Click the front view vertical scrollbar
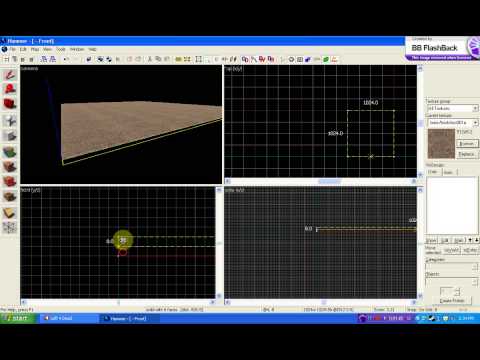Screen dimensions: 480x360 click(x=219, y=243)
